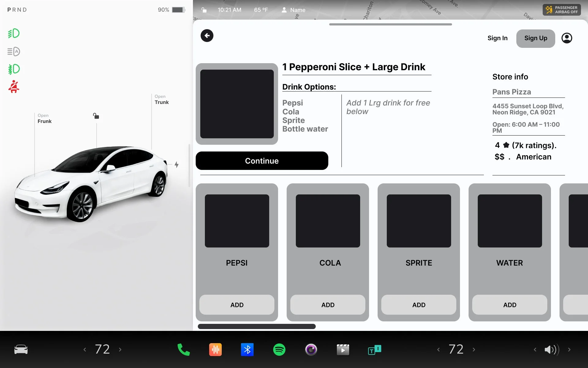The height and width of the screenshot is (368, 588).
Task: Open the Phone app in the dock
Action: point(184,350)
